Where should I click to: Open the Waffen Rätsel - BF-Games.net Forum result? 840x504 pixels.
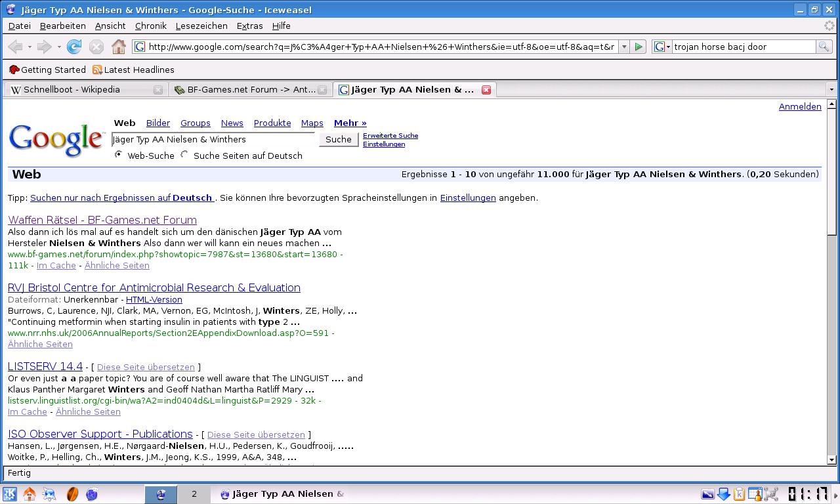[102, 220]
